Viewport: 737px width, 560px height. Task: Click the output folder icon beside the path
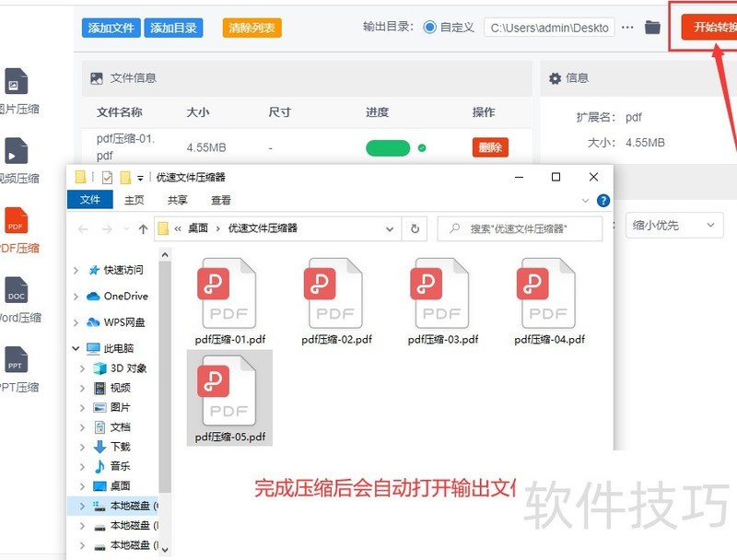[652, 28]
